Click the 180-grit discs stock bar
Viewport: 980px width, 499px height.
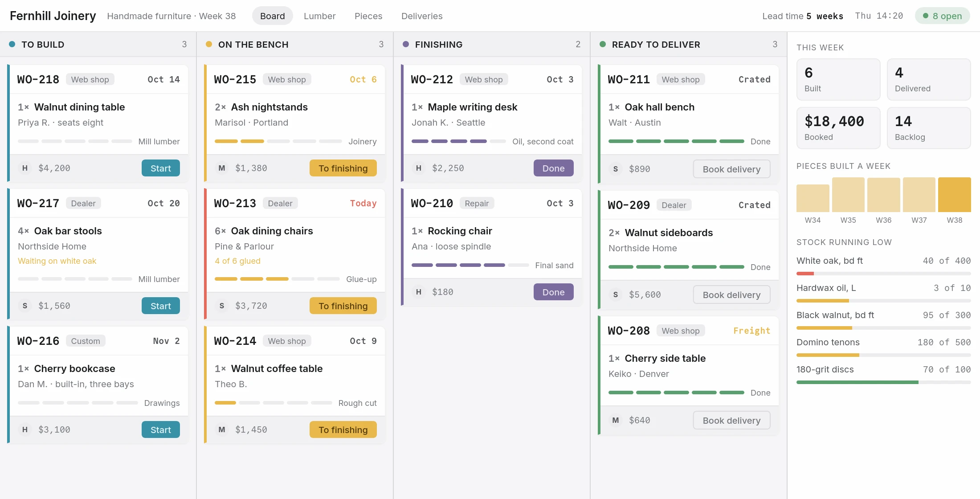click(x=883, y=382)
